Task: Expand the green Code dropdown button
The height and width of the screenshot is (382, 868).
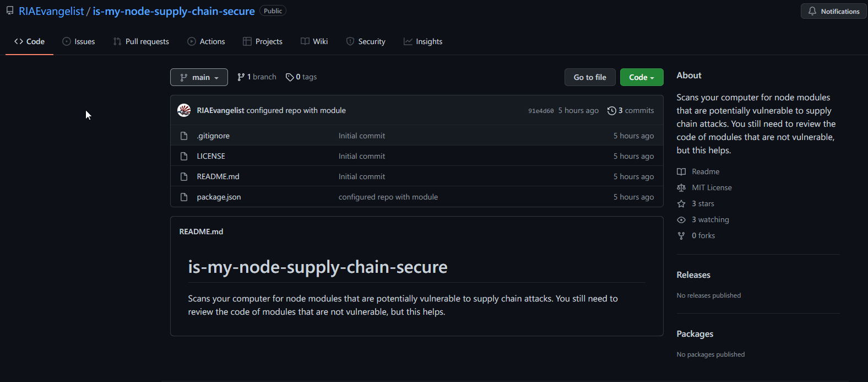Action: [x=642, y=77]
